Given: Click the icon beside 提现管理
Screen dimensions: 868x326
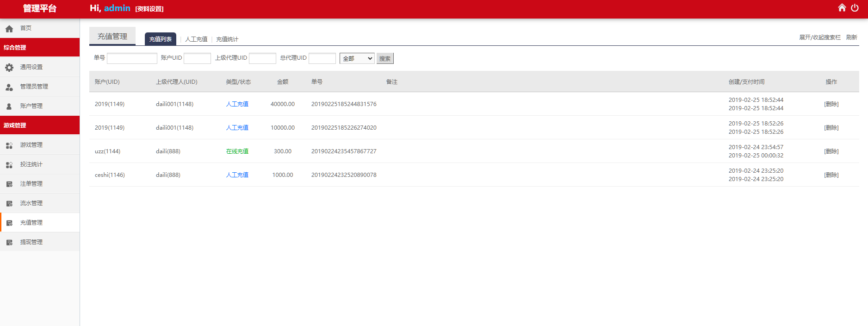Looking at the screenshot, I should [9, 243].
